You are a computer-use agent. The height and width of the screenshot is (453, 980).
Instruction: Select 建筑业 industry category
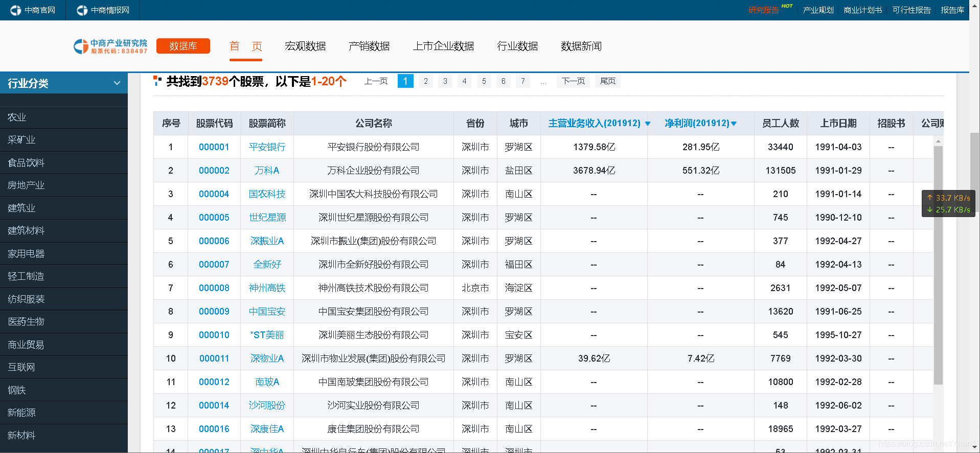coord(64,208)
